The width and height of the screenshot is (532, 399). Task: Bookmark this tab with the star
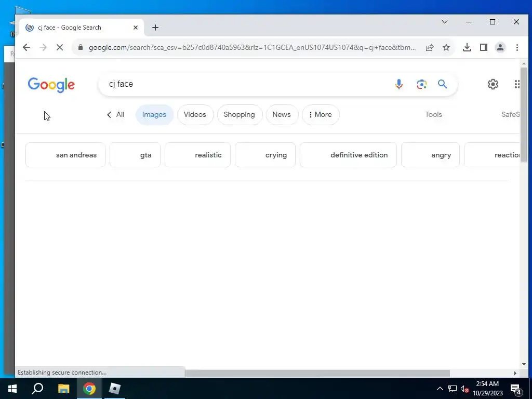tap(446, 47)
